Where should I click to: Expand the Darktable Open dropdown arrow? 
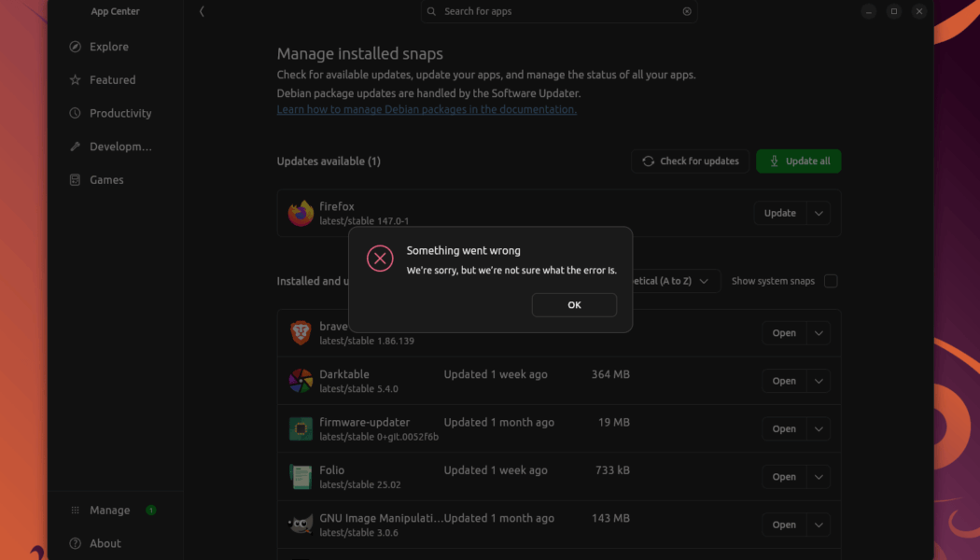tap(819, 381)
